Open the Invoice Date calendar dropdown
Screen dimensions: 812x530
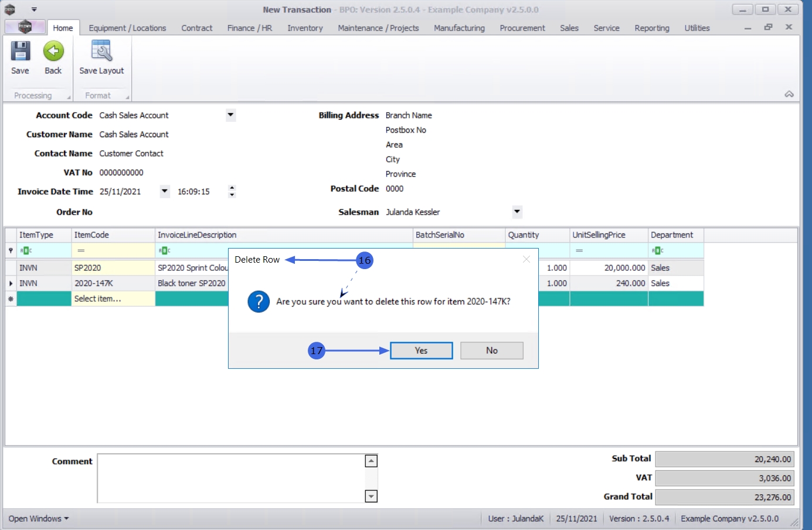tap(165, 191)
